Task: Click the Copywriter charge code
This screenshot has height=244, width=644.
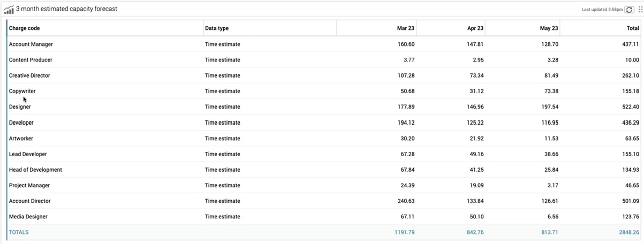Action: [22, 91]
